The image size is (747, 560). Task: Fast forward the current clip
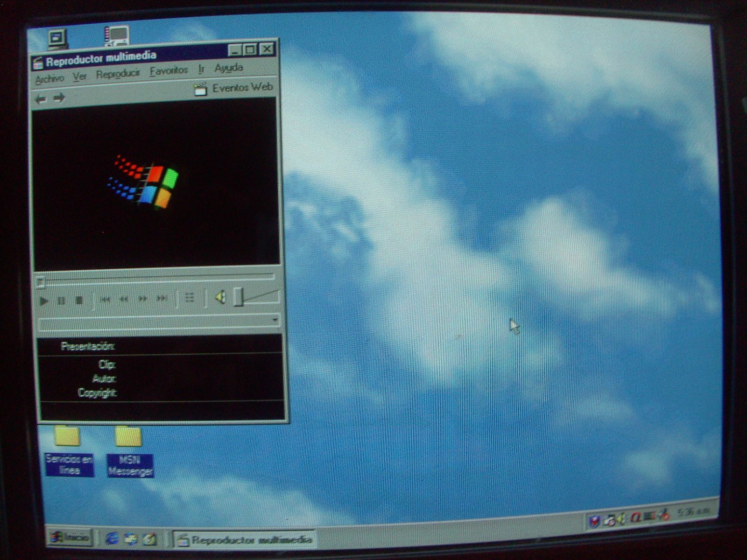143,299
